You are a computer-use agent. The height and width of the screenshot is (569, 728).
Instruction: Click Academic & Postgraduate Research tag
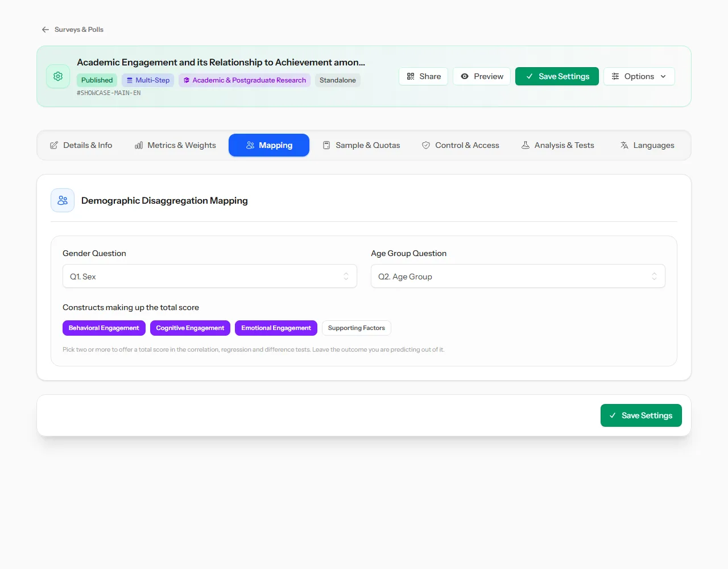[245, 80]
